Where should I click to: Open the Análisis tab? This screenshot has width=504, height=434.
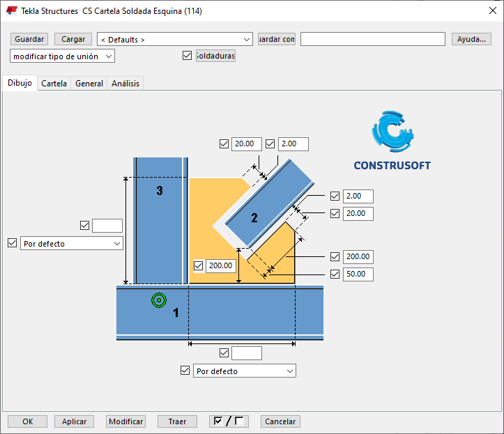[x=125, y=84]
